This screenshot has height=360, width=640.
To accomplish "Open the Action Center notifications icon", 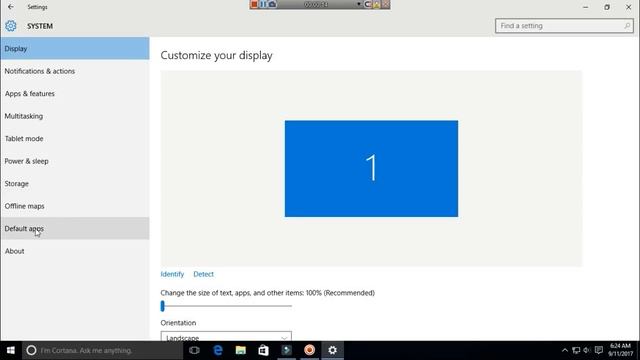I will point(599,350).
